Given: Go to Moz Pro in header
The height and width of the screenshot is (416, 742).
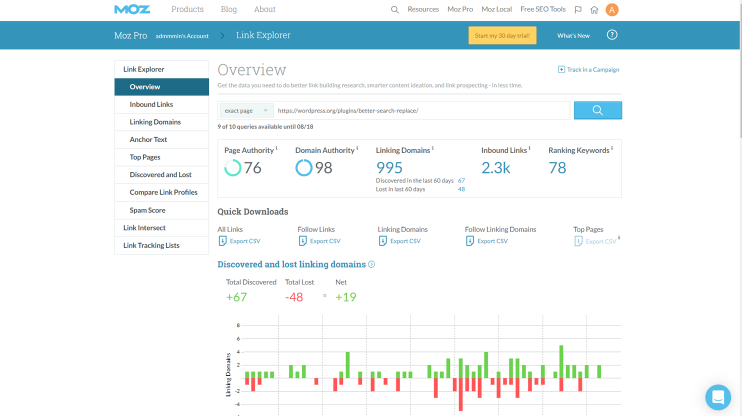Looking at the screenshot, I should coord(460,9).
